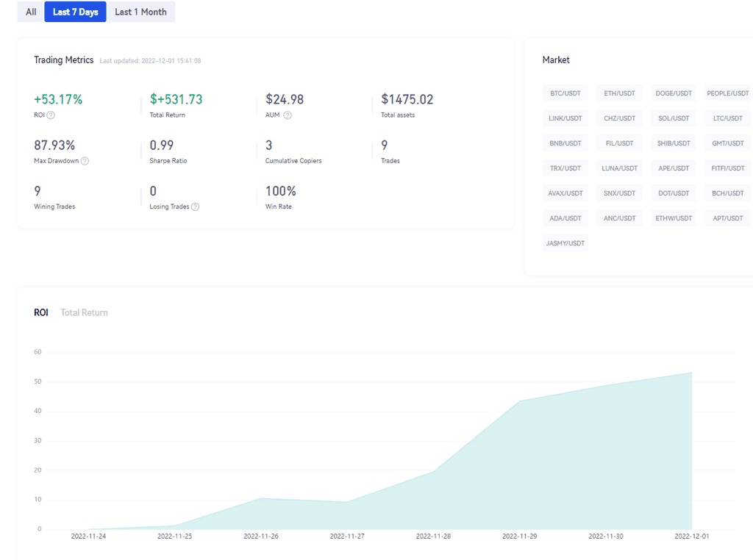Click the help icon next to ROI
753x560 pixels.
pos(51,115)
